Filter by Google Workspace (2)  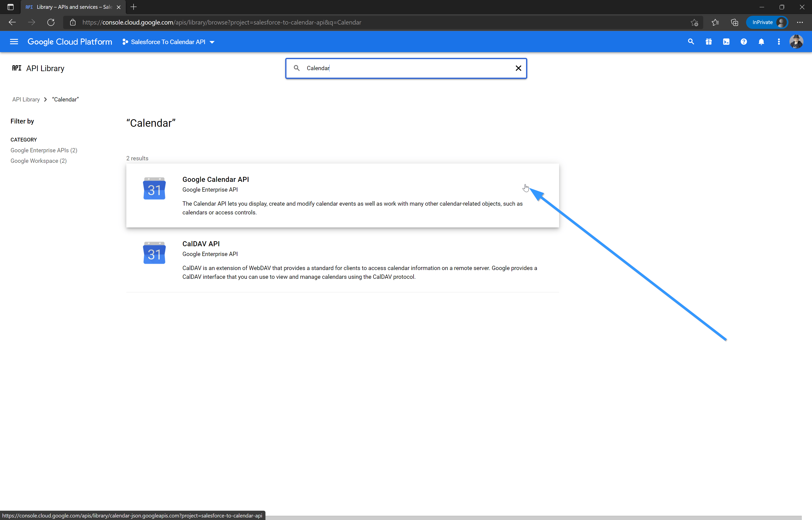click(x=39, y=161)
